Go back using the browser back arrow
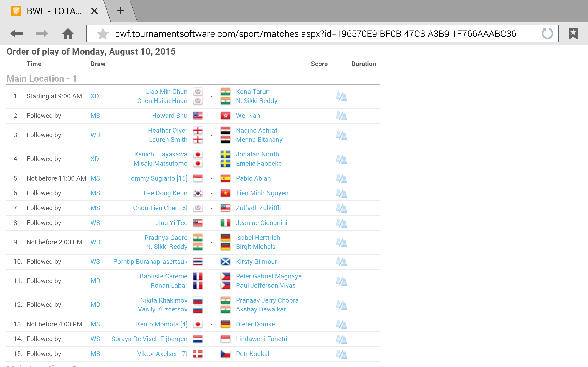The width and height of the screenshot is (588, 367). (x=17, y=33)
